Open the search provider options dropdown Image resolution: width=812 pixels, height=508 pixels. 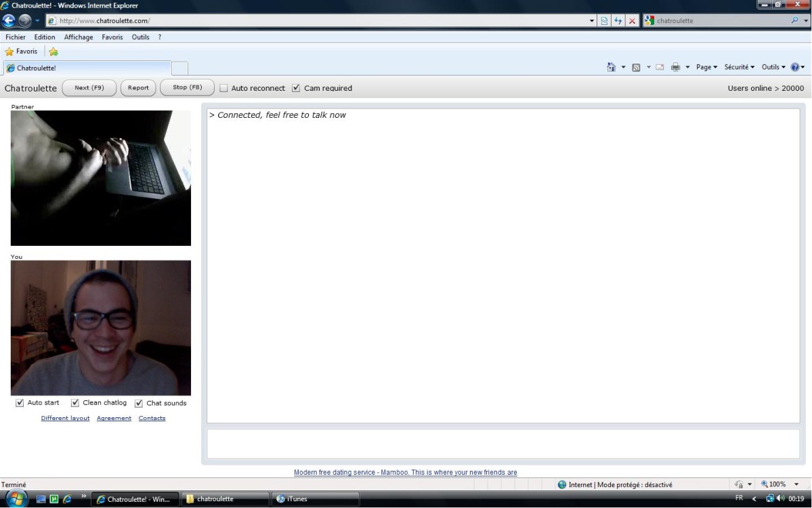[806, 21]
